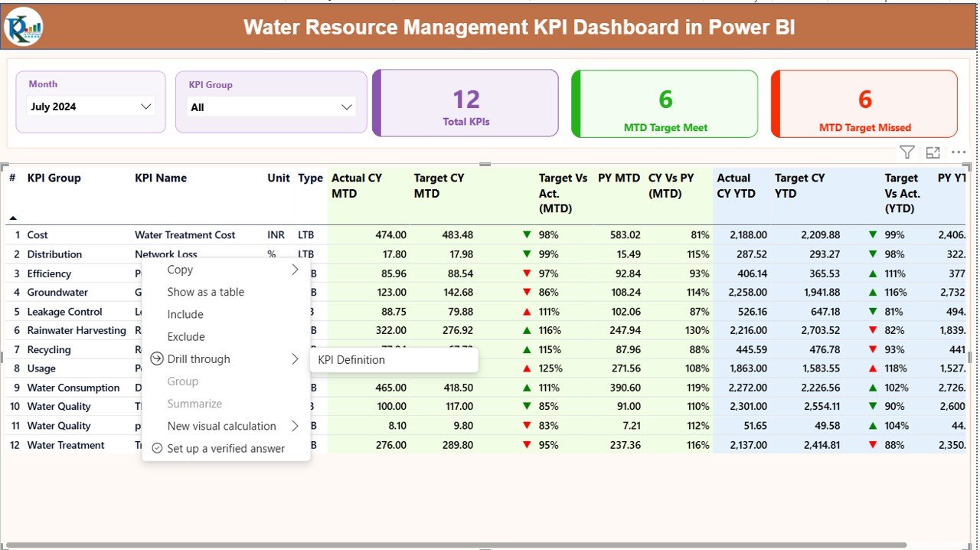Open the More options ellipsis menu

(x=958, y=152)
